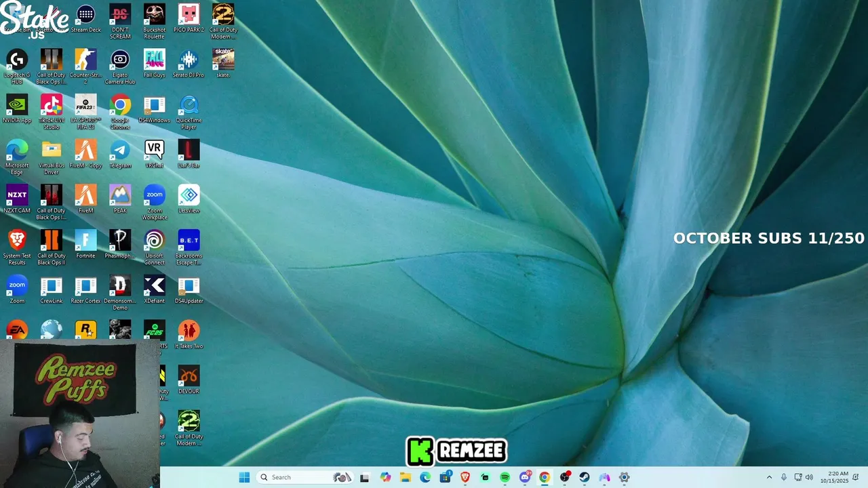
Task: Select the Fall Guys desktop icon
Action: click(x=154, y=63)
